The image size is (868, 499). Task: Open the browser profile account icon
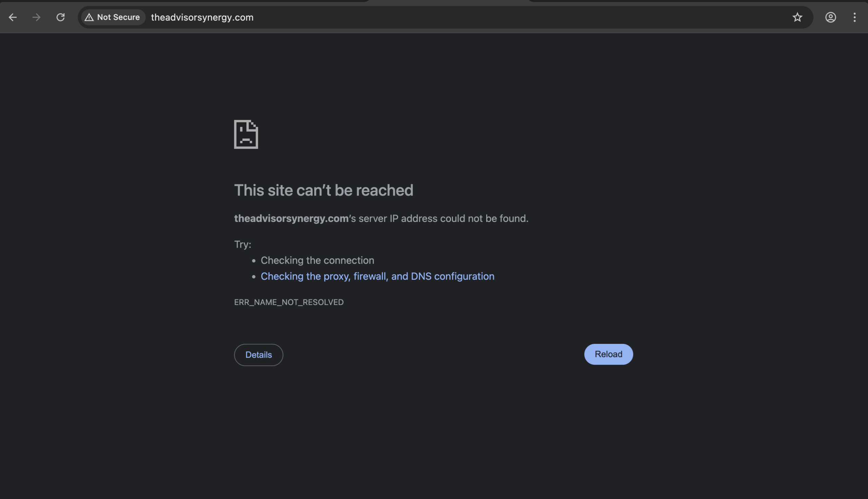[x=830, y=17]
